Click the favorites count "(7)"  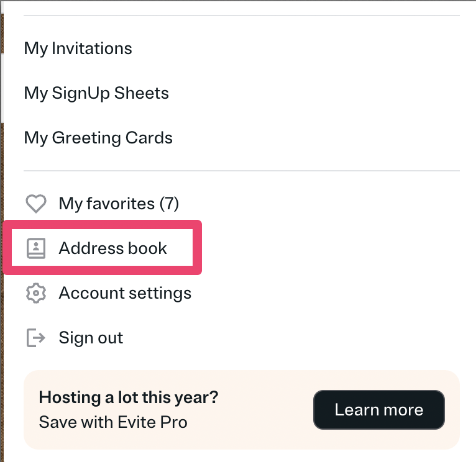169,204
